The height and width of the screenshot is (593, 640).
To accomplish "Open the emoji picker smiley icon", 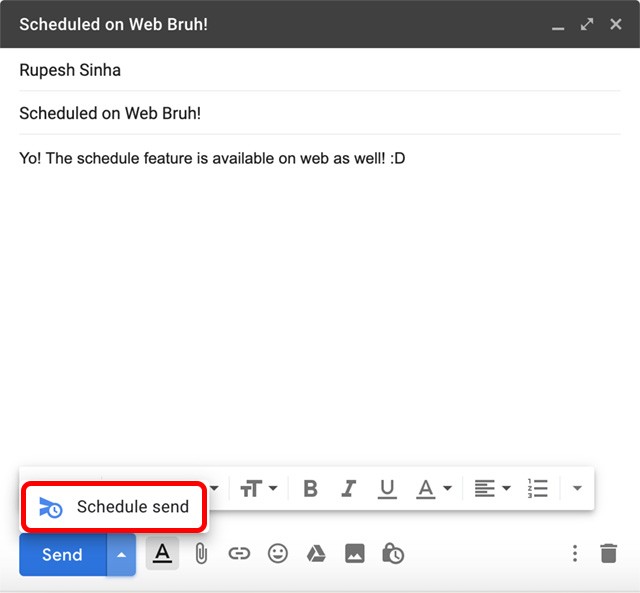I will point(278,554).
